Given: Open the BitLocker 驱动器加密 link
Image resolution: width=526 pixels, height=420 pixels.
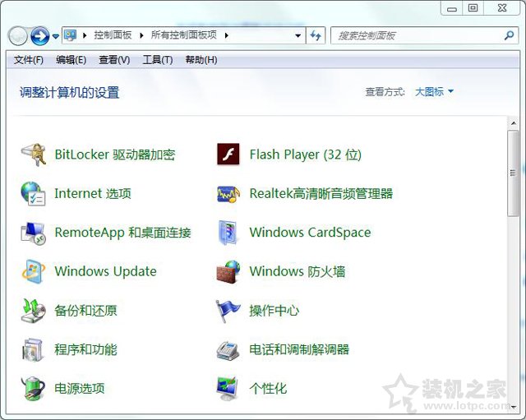Looking at the screenshot, I should tap(115, 155).
